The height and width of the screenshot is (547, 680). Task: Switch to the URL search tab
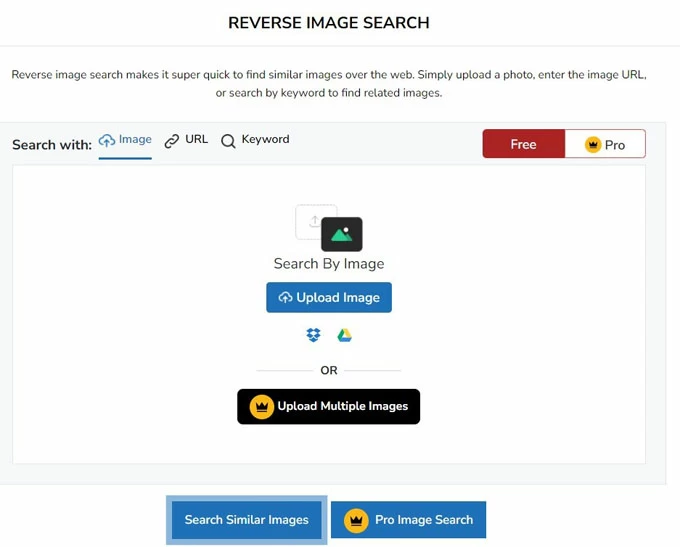(196, 140)
